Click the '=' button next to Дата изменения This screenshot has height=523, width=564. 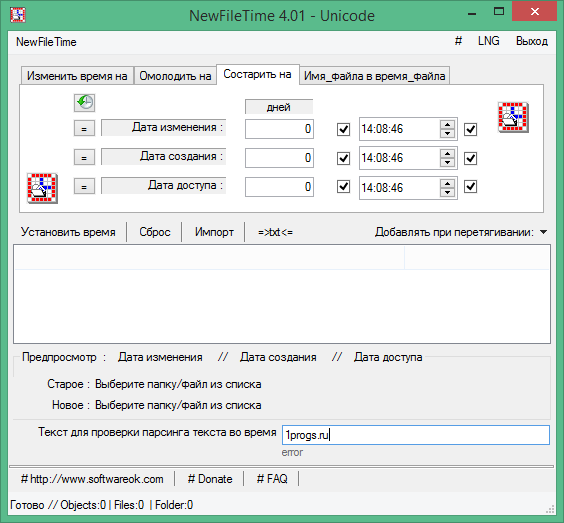[x=84, y=128]
